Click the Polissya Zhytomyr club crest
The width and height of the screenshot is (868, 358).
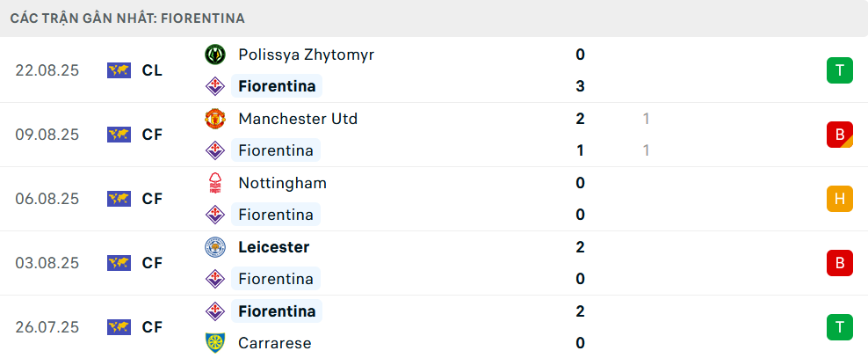tap(214, 55)
